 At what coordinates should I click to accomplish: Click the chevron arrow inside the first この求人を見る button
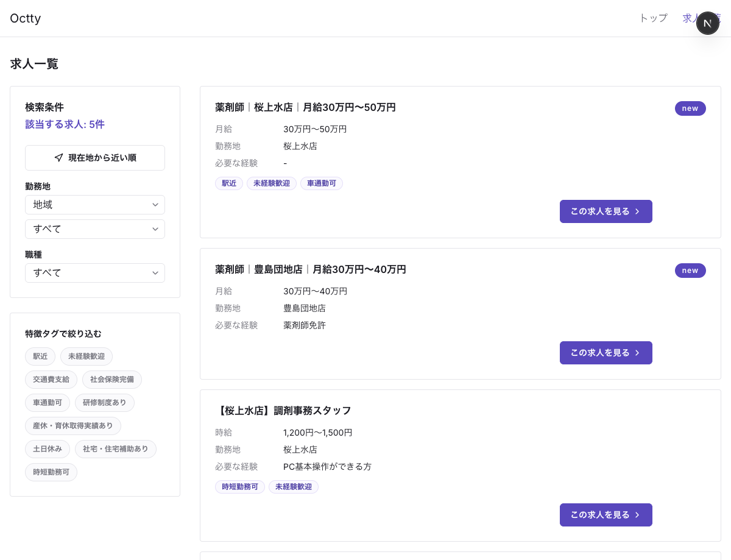tap(637, 211)
